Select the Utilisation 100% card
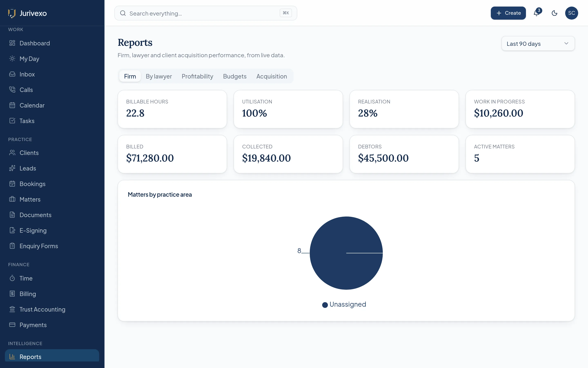This screenshot has height=368, width=588. pos(288,109)
